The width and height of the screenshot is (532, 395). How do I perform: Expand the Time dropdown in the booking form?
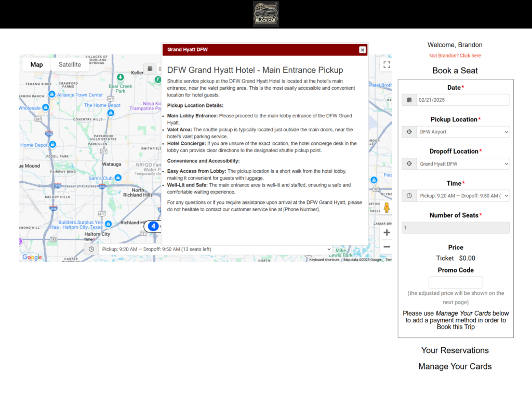click(x=463, y=196)
